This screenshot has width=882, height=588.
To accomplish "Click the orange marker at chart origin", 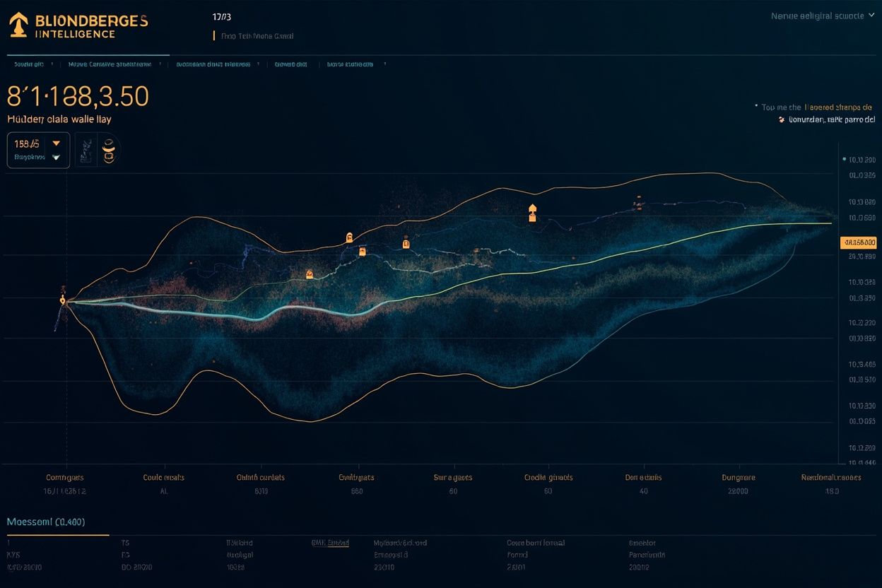I will pos(63,300).
